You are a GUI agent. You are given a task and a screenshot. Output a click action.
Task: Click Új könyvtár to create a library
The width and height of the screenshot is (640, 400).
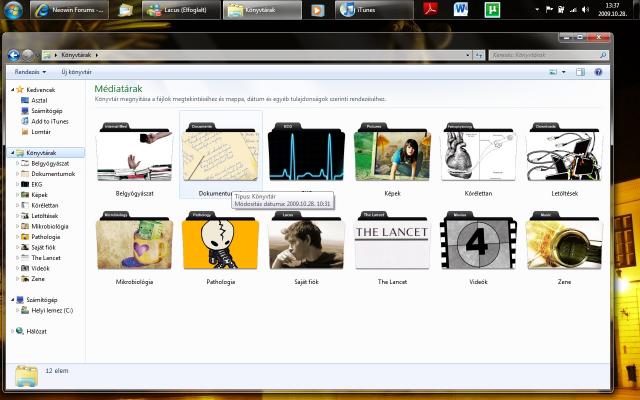pos(76,72)
